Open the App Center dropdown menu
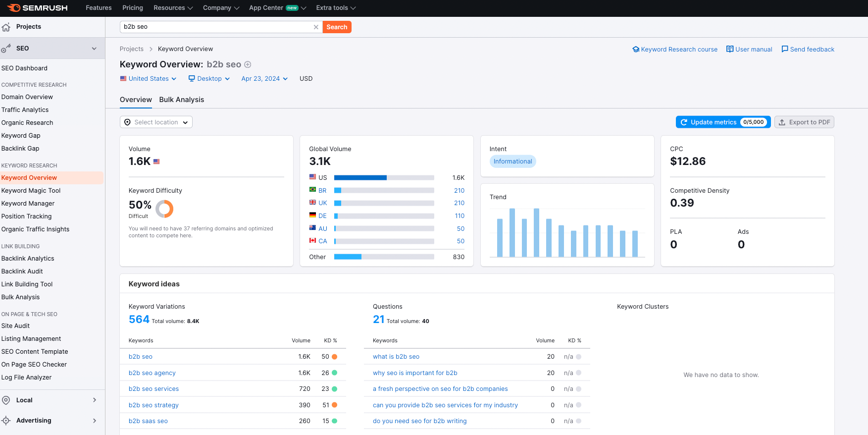This screenshot has width=868, height=435. coord(278,8)
